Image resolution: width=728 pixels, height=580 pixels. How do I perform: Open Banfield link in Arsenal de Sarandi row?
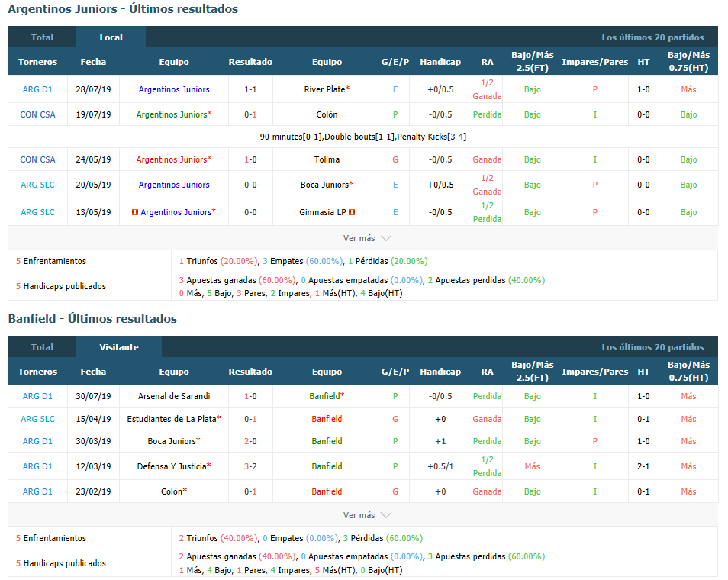pos(324,396)
